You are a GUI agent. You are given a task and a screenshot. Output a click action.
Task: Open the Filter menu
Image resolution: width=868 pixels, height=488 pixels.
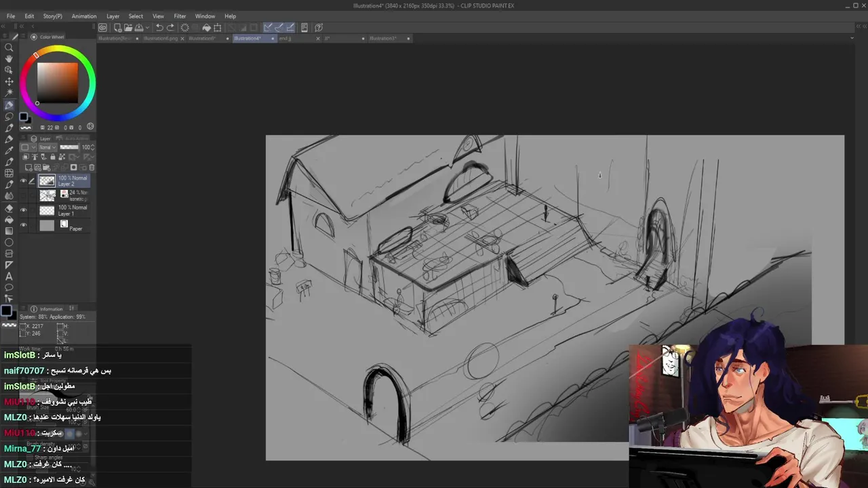pos(180,16)
